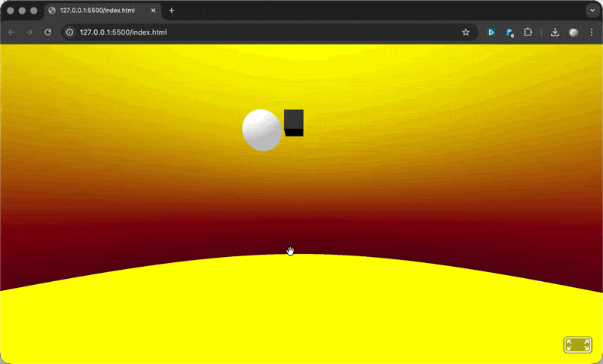Open a new tab with plus button
Screen dimensions: 603x364
coord(172,11)
